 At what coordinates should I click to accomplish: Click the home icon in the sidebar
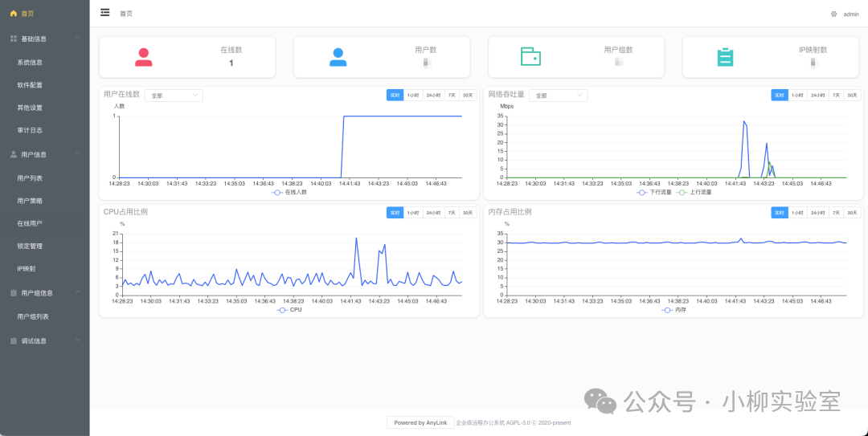pyautogui.click(x=13, y=14)
